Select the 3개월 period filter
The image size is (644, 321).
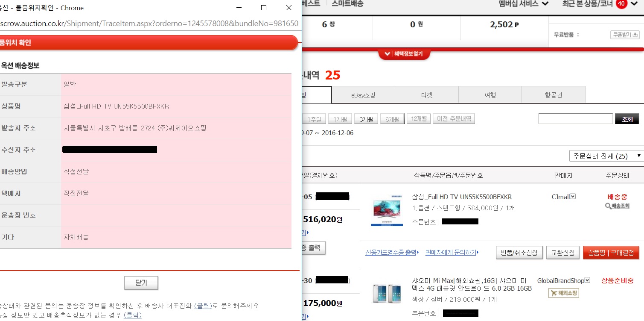(x=366, y=119)
